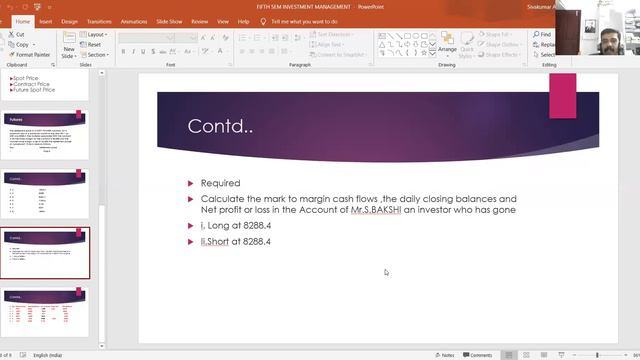Expand the shapes gallery More arrow
Viewport: 640px width, 360px height.
click(x=432, y=53)
